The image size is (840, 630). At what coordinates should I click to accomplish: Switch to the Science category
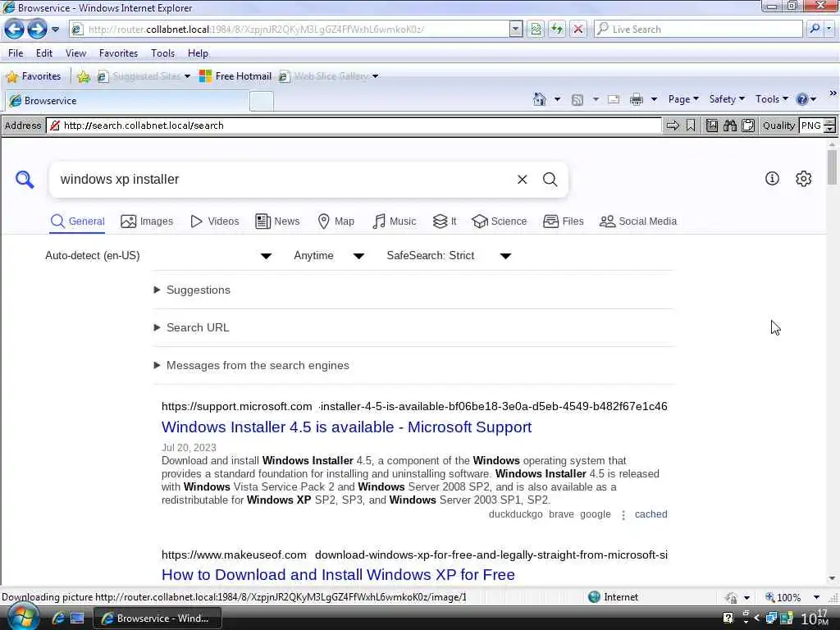pos(500,221)
